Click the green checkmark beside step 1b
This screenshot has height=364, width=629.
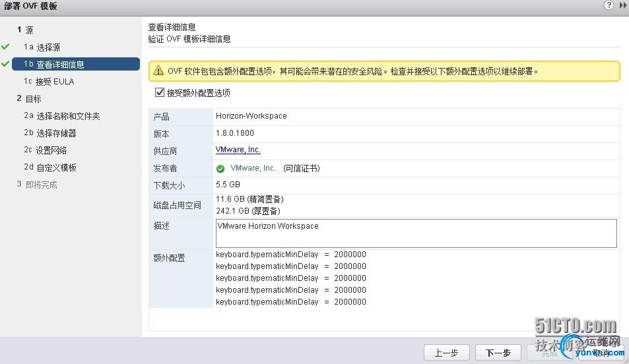[x=5, y=64]
